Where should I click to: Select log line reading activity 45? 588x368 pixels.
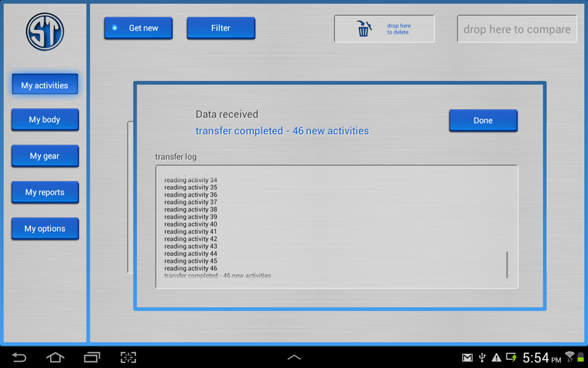[x=191, y=261]
